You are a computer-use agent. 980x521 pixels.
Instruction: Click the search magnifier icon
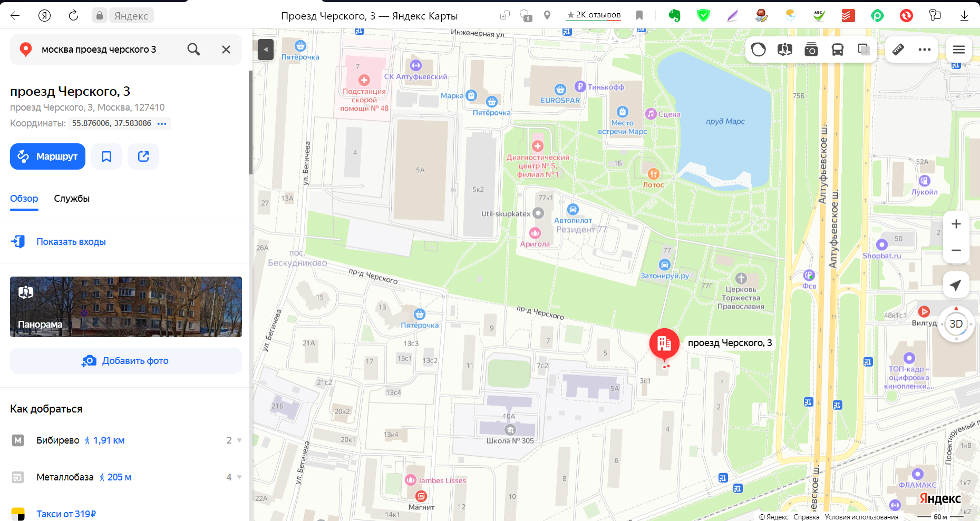193,50
